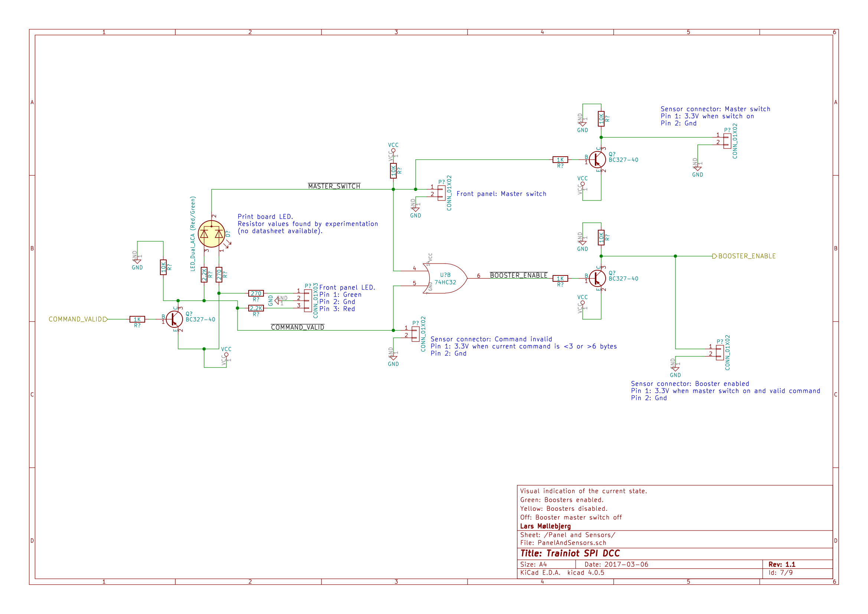Viewport: 868px width, 614px height.
Task: Click the 74HC32 OR gate symbol
Action: (x=445, y=279)
